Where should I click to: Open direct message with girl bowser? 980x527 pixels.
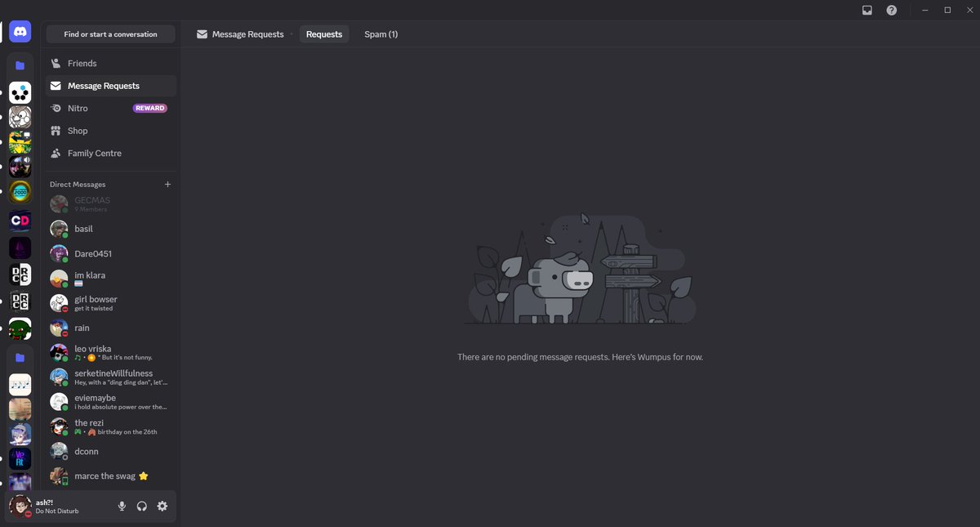pyautogui.click(x=111, y=303)
